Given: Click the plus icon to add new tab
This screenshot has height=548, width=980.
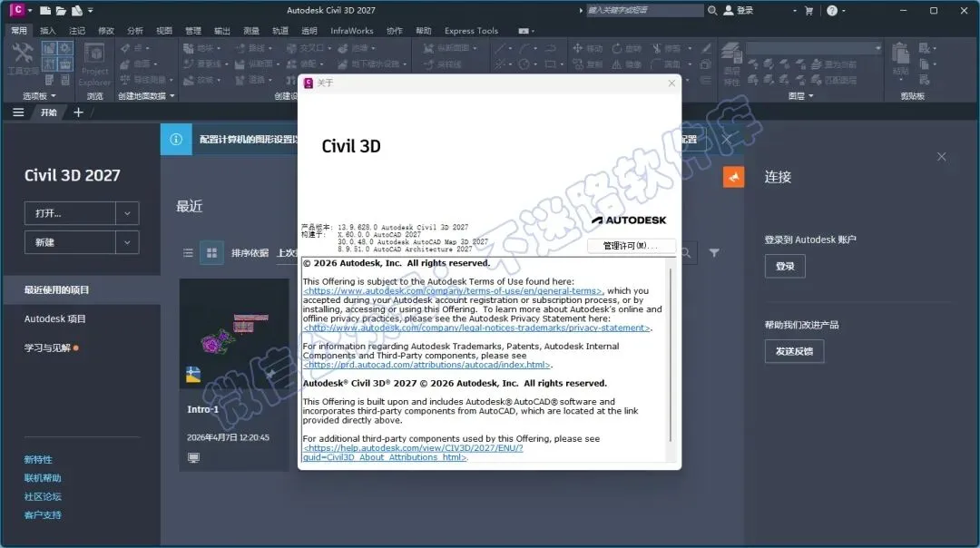Looking at the screenshot, I should 78,113.
